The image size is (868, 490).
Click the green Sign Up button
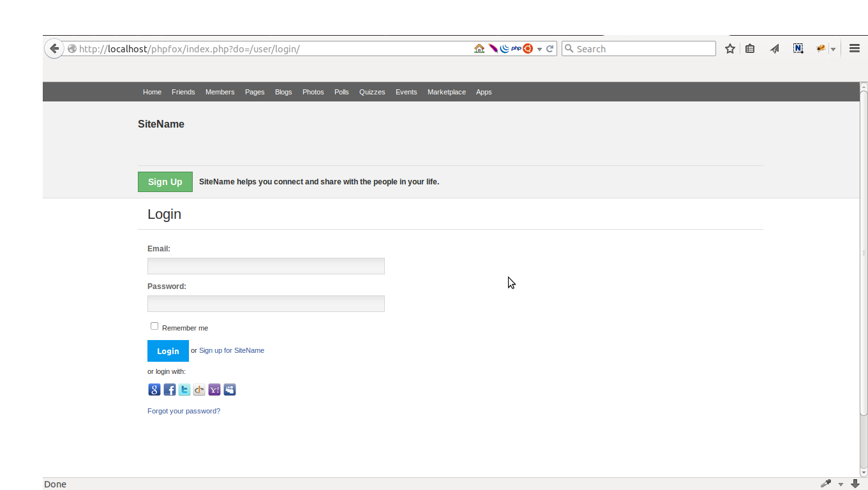(x=165, y=182)
